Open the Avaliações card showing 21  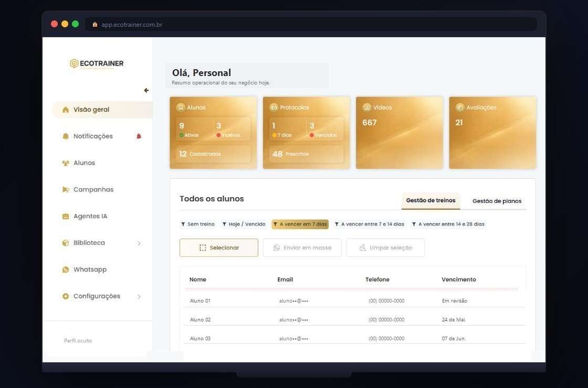pos(492,133)
